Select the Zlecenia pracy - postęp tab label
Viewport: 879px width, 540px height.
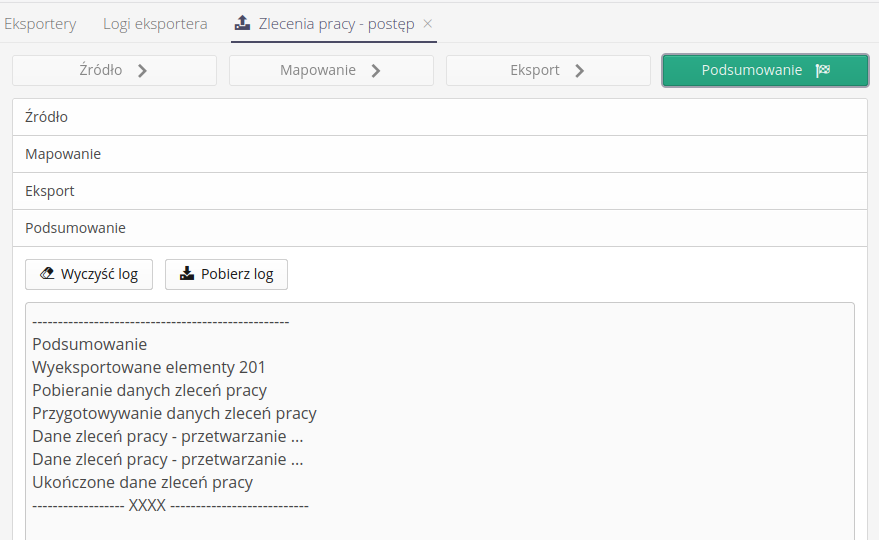[336, 23]
